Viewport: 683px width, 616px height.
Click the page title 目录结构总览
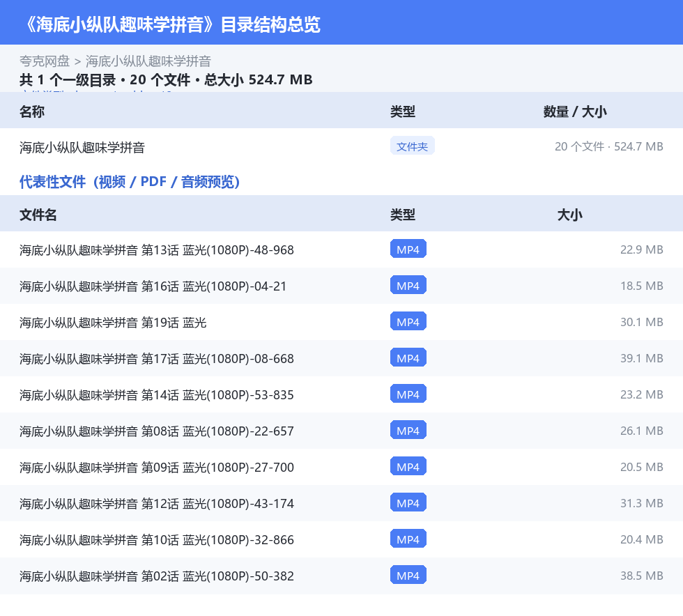click(270, 24)
